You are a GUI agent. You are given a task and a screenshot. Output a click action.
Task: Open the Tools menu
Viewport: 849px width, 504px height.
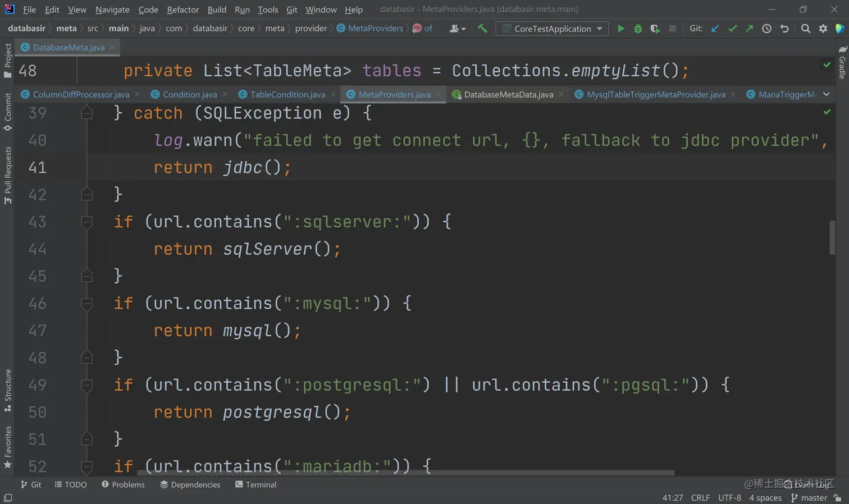click(268, 10)
